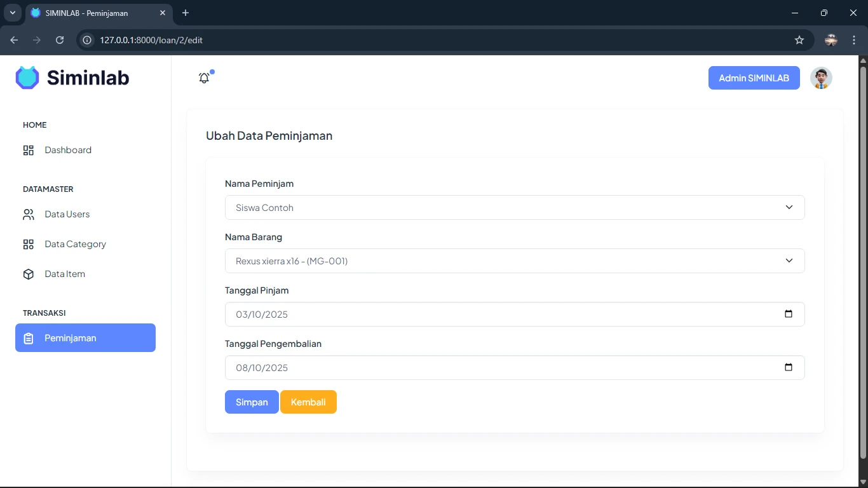Click the Siminlab logo icon
Viewport: 868px width, 488px height.
point(27,78)
